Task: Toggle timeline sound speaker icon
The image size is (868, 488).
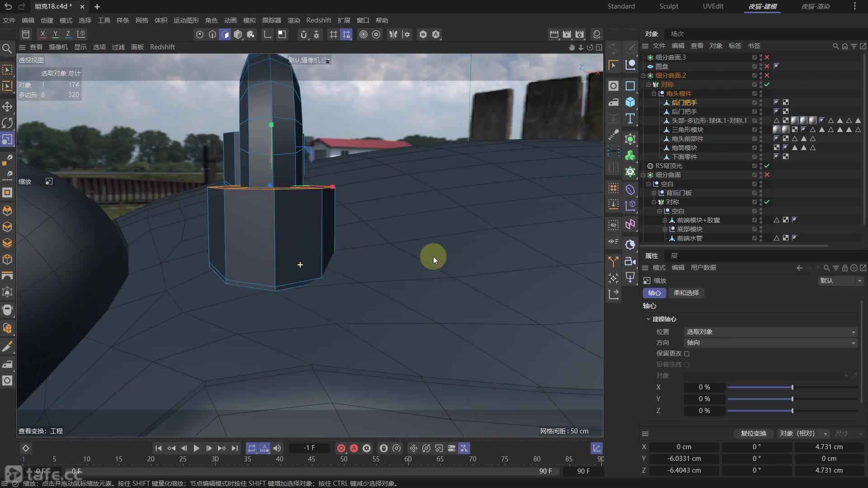Action: click(277, 448)
